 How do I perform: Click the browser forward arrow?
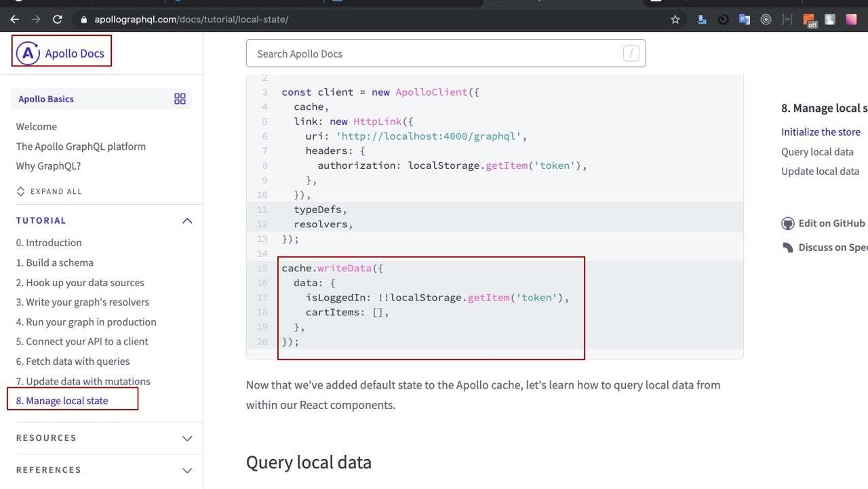point(36,20)
